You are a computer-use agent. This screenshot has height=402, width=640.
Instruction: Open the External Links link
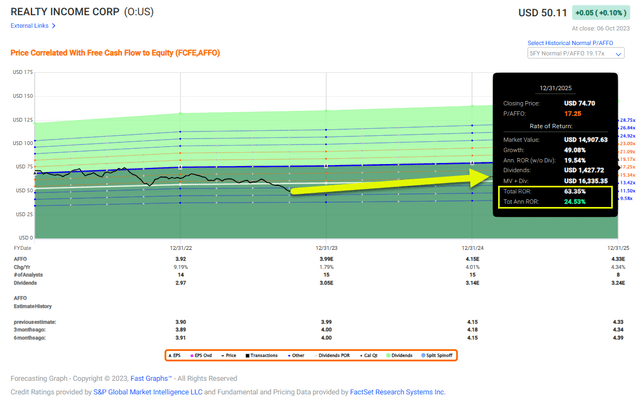coord(29,26)
